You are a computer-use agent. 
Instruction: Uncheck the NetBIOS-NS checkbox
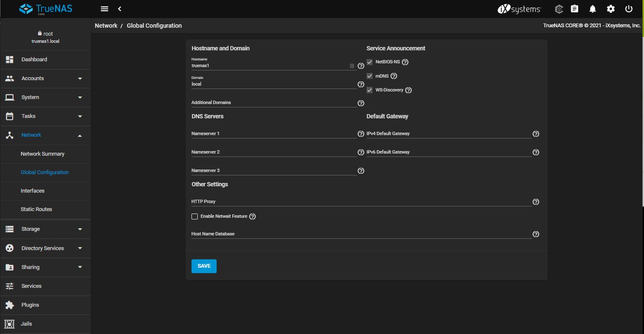[x=370, y=62]
